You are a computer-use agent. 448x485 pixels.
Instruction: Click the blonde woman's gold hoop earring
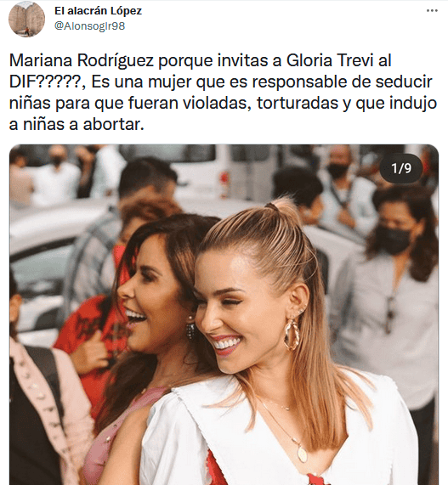tap(292, 334)
